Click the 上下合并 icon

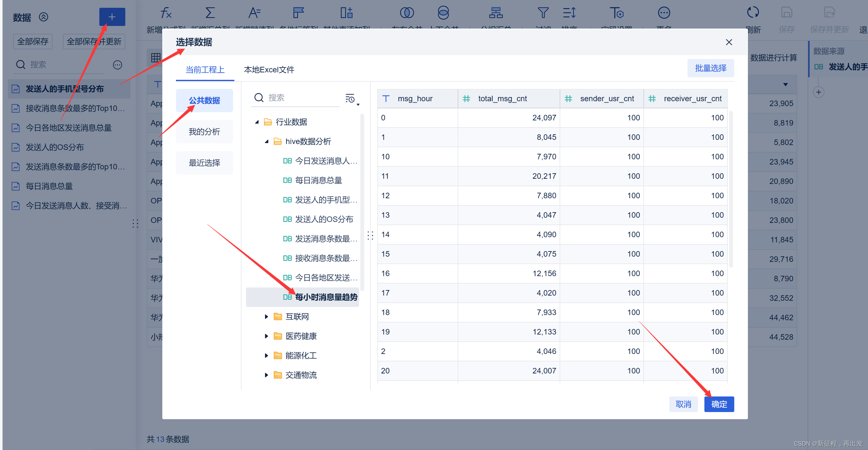[x=443, y=13]
